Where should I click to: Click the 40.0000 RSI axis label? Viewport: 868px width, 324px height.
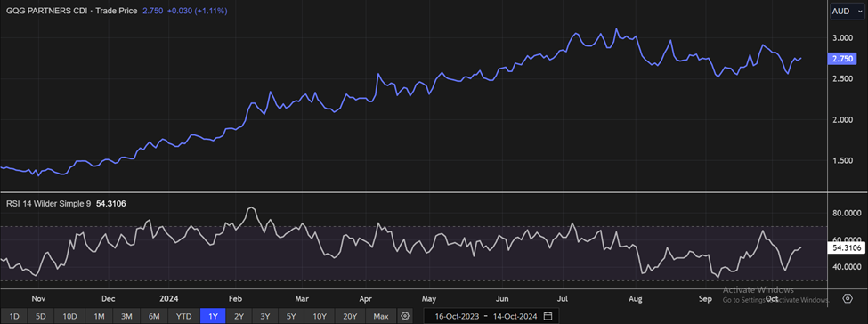pyautogui.click(x=846, y=267)
